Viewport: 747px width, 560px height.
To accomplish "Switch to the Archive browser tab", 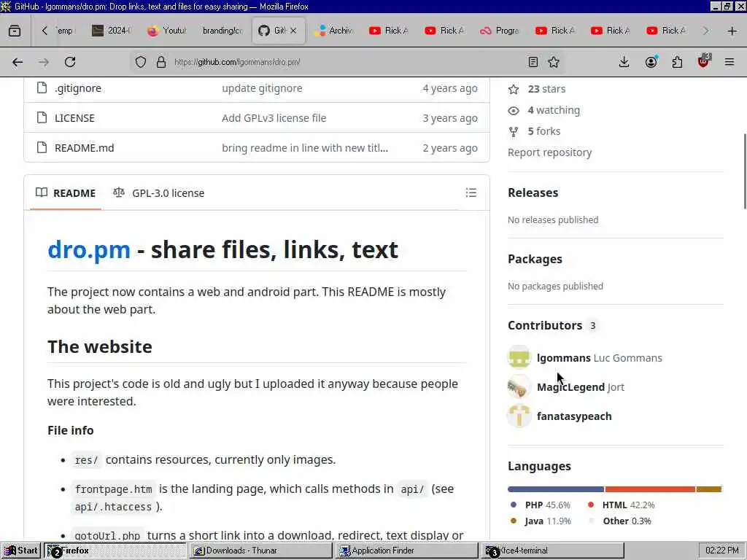I will [x=333, y=31].
